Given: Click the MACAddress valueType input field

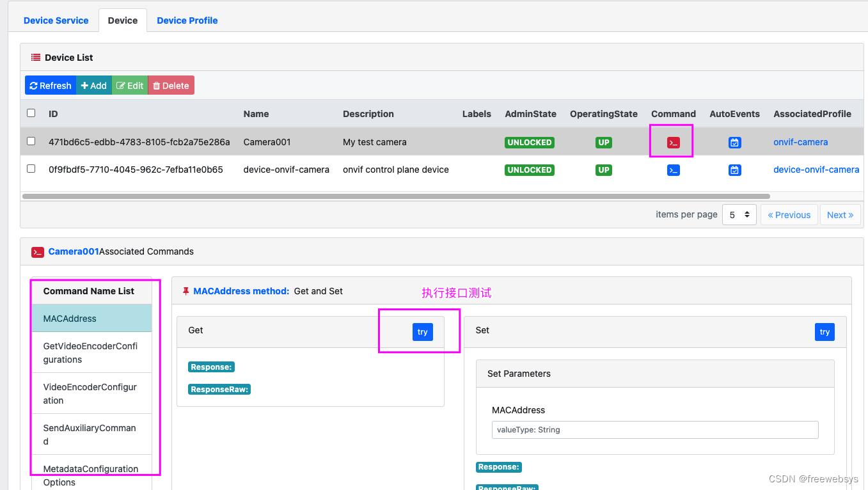Looking at the screenshot, I should (x=654, y=430).
